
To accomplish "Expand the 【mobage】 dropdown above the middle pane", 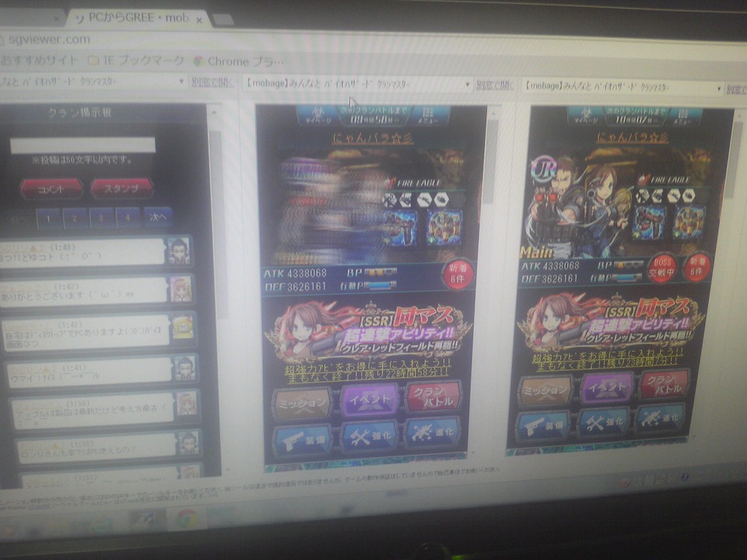I will [468, 84].
